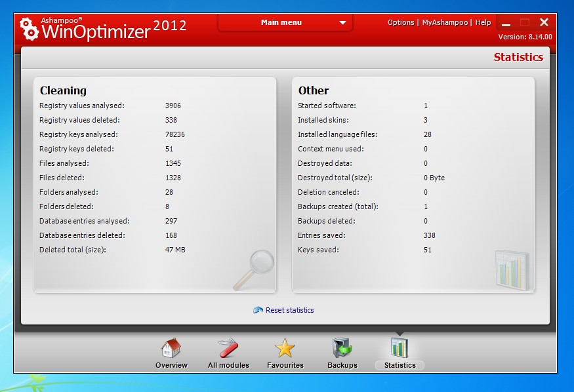
Task: Click the Keys saved label
Action: (318, 250)
